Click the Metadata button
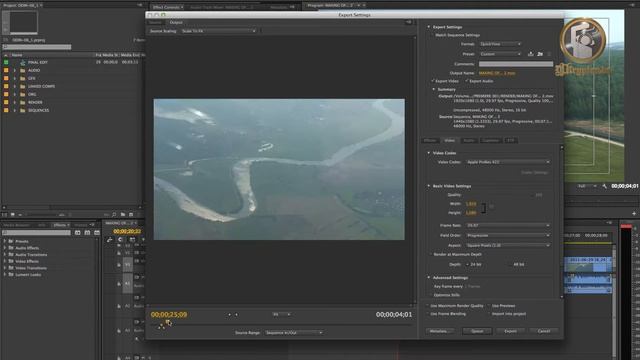 tap(440, 331)
